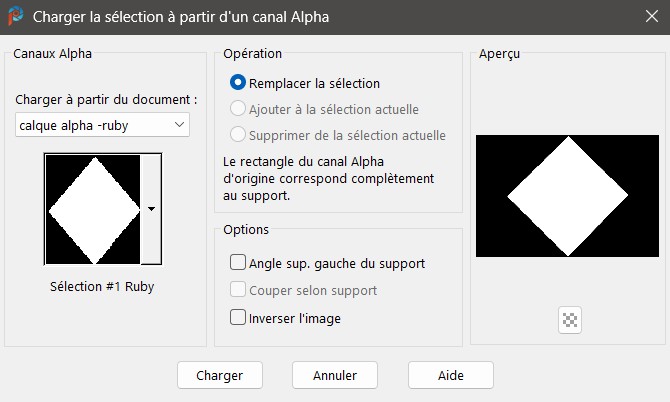Viewport: 670px width, 402px height.
Task: Expand the alpha channel selection list arrow
Action: pyautogui.click(x=151, y=209)
